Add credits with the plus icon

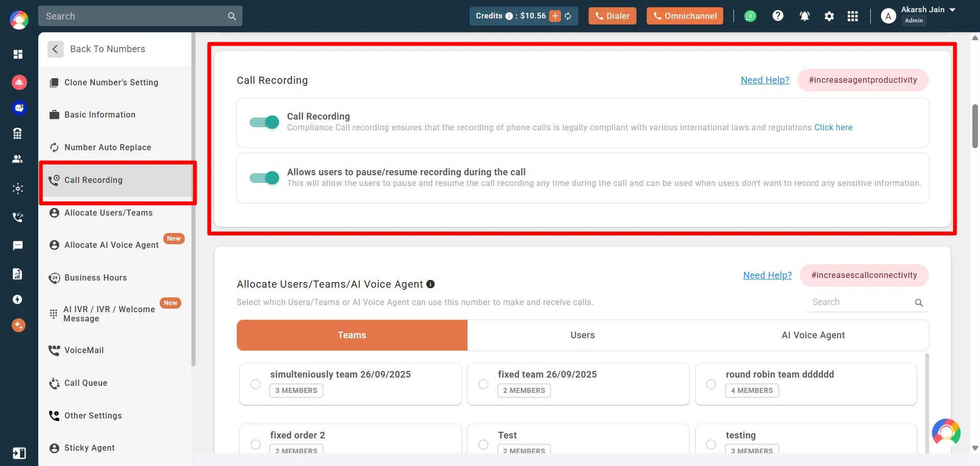(555, 16)
